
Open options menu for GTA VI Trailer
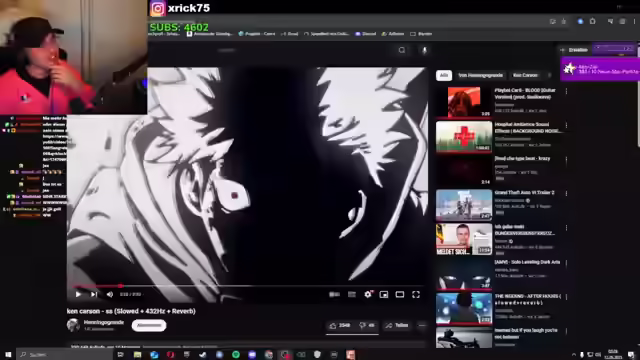pyautogui.click(x=566, y=193)
